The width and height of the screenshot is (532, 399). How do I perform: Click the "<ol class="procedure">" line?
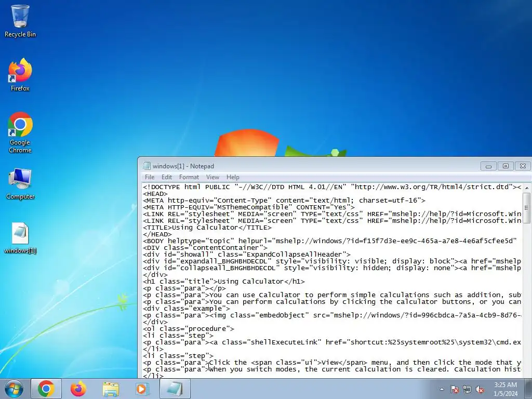pyautogui.click(x=188, y=328)
